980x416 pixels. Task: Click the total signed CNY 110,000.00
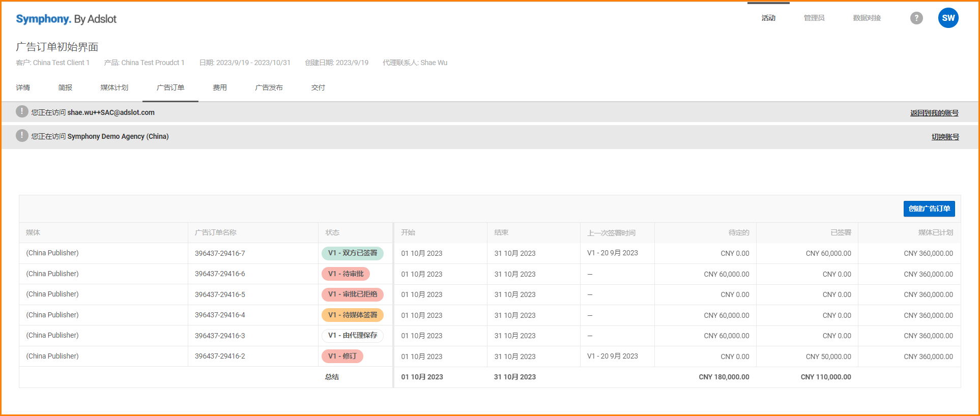(x=826, y=377)
